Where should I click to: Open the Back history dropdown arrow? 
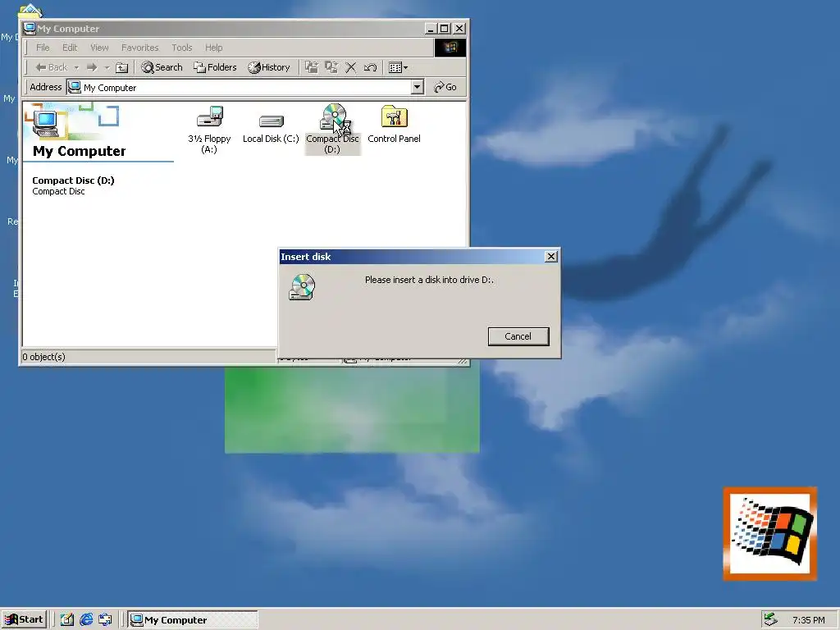coord(76,67)
